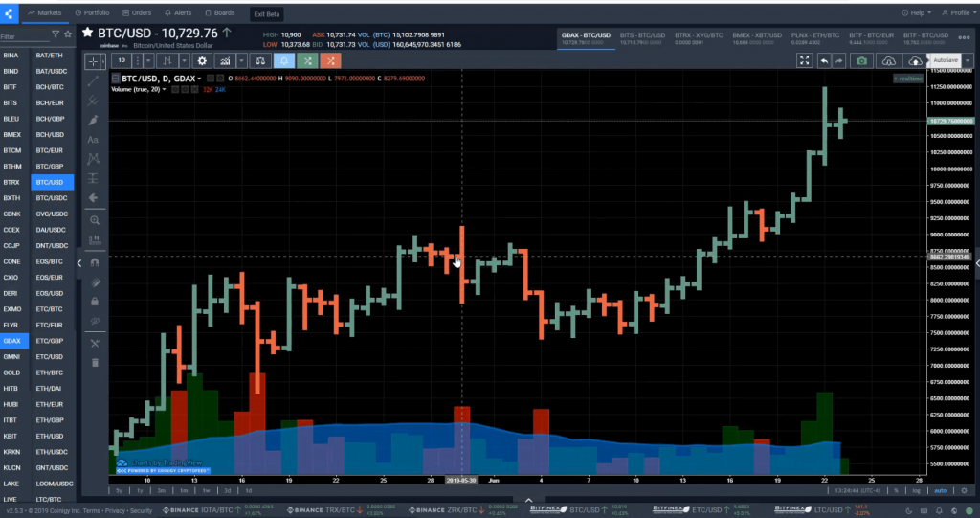Collapse the left markets sidebar arrow
The width and height of the screenshot is (980, 518).
[x=78, y=263]
